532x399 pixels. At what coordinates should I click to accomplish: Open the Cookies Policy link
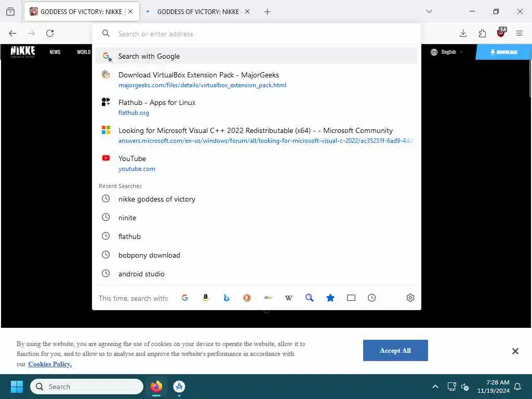50,364
